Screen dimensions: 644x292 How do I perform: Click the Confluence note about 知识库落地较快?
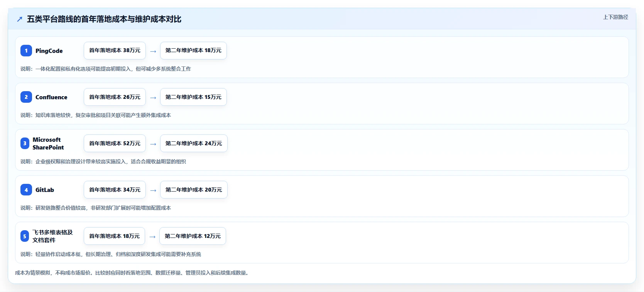(96, 115)
